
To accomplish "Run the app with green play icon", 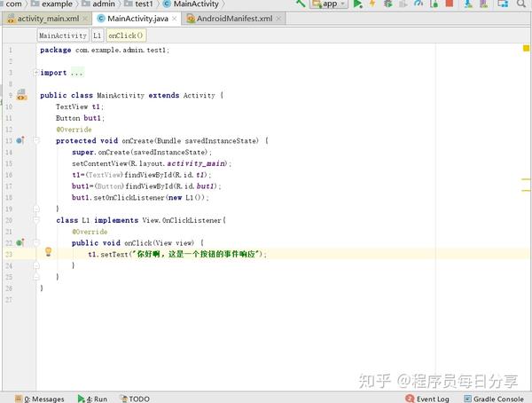I will pyautogui.click(x=357, y=4).
